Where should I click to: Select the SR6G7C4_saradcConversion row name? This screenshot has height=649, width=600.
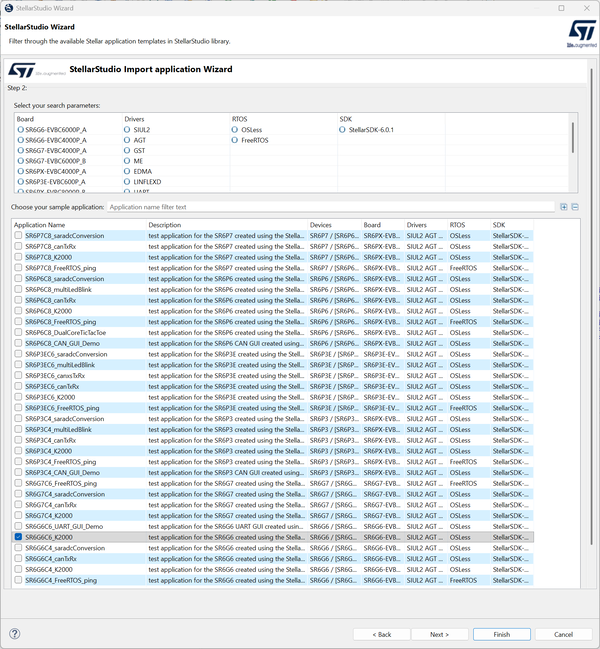(65, 494)
